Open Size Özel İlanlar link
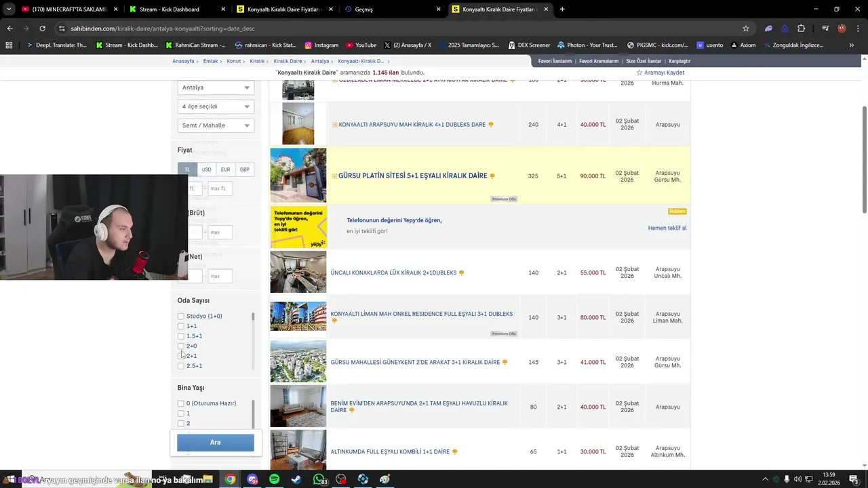 644,61
